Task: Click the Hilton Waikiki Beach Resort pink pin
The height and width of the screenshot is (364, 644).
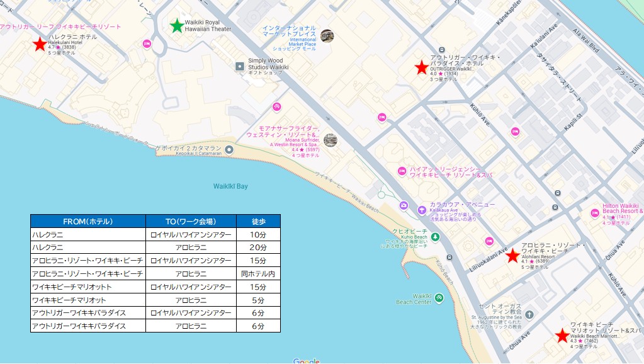Action: [x=595, y=213]
